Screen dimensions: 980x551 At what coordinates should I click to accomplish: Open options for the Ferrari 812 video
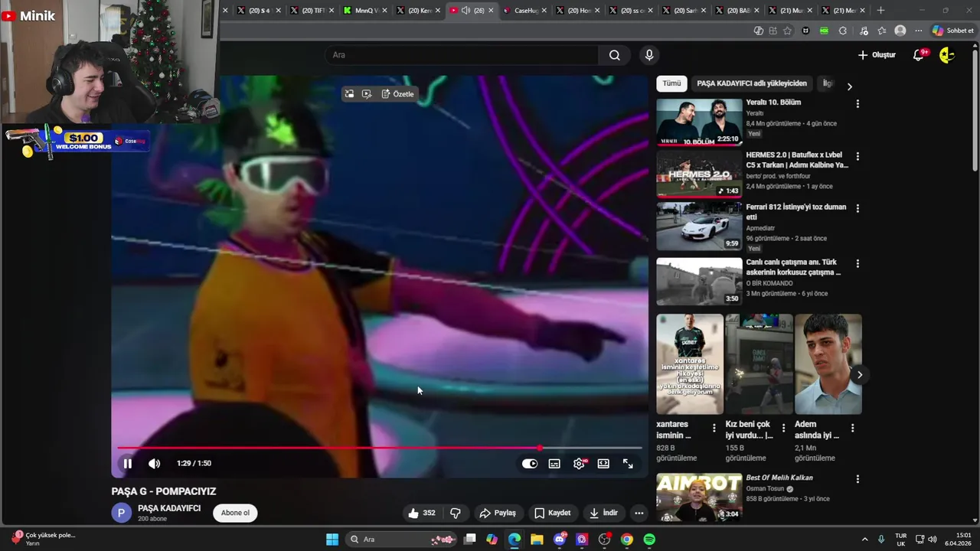pos(857,208)
